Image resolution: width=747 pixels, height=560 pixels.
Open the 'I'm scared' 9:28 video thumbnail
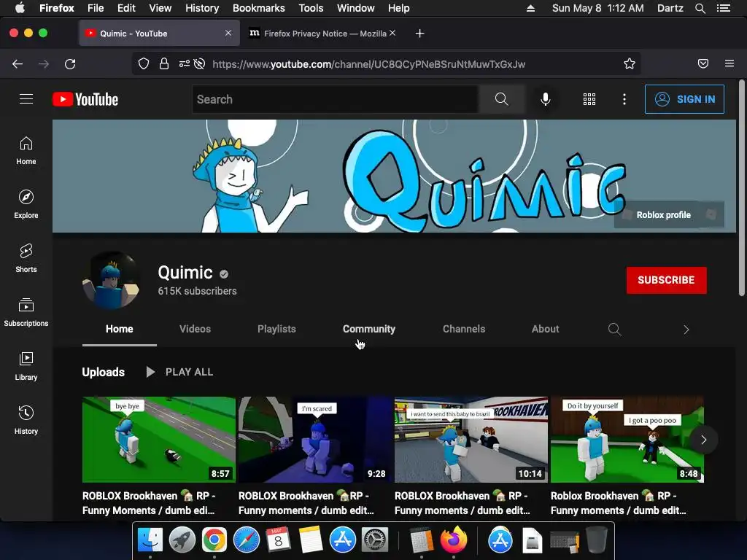315,440
